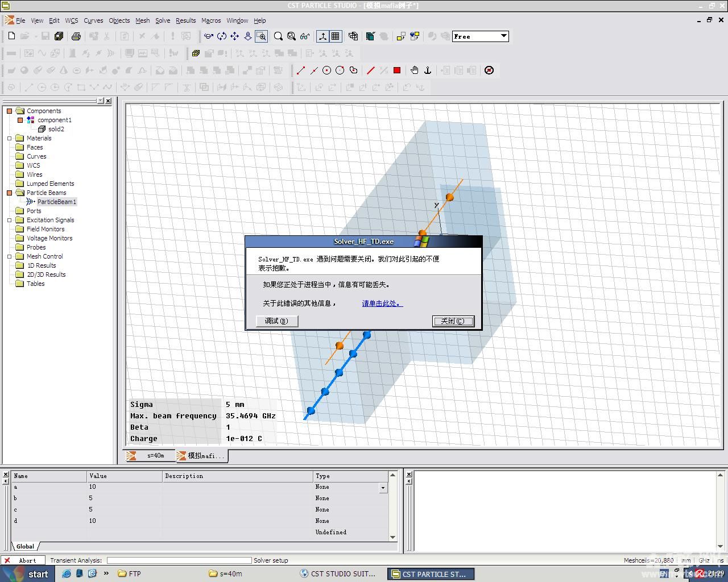728x582 pixels.
Task: Click the glasses view options icon
Action: pos(305,36)
